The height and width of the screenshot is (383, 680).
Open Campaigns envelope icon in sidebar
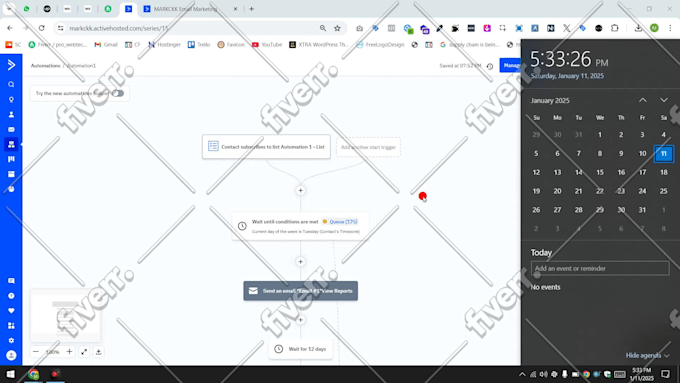(x=11, y=129)
